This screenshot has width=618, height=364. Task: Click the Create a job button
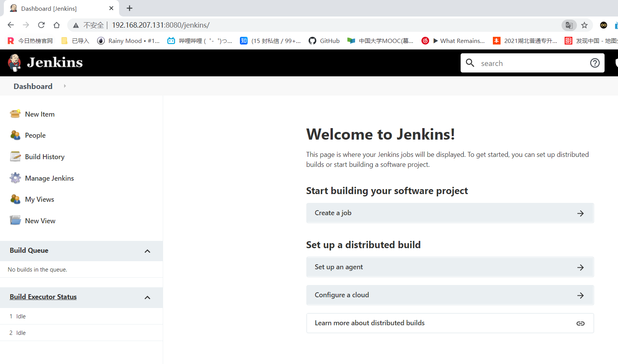pos(449,213)
